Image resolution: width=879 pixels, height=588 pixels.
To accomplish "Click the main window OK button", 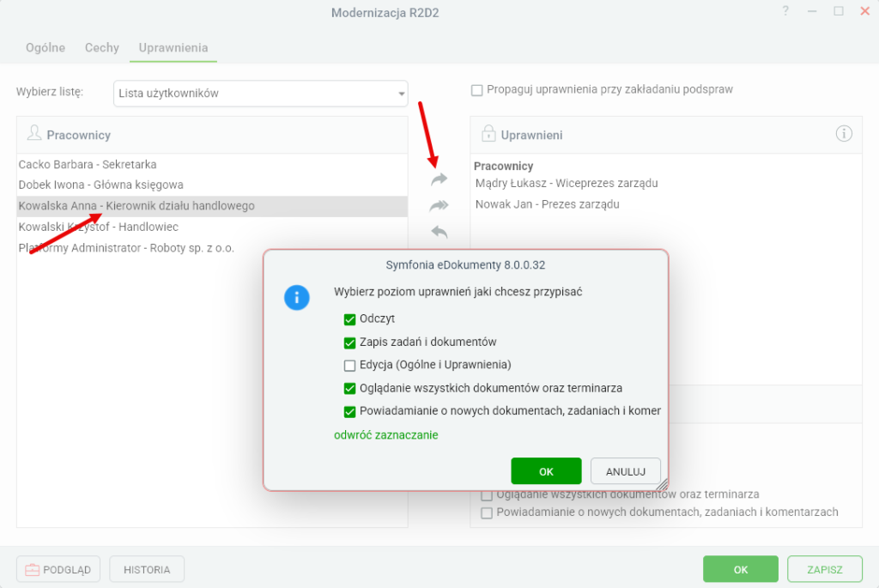I will [x=741, y=569].
